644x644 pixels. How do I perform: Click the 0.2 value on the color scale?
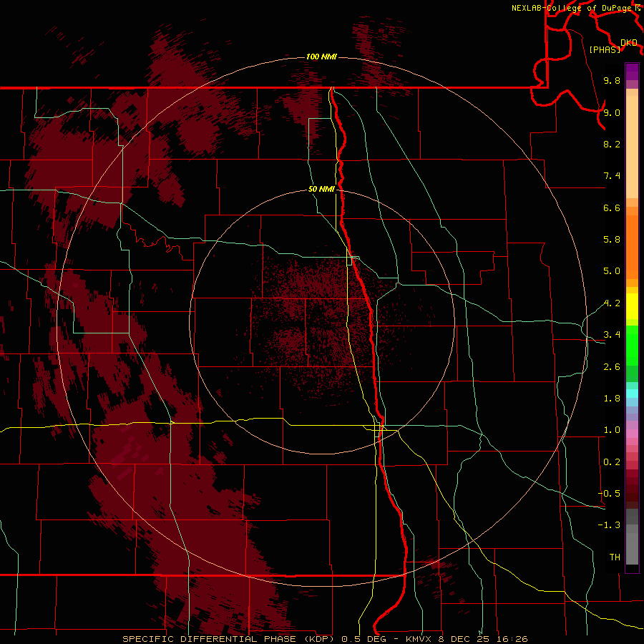[x=612, y=462]
